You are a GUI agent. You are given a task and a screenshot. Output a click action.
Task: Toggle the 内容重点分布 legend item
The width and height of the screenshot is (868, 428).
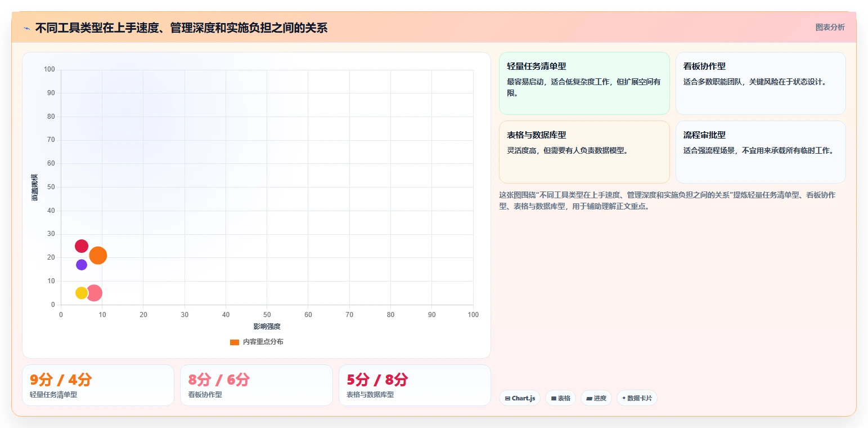pyautogui.click(x=257, y=342)
